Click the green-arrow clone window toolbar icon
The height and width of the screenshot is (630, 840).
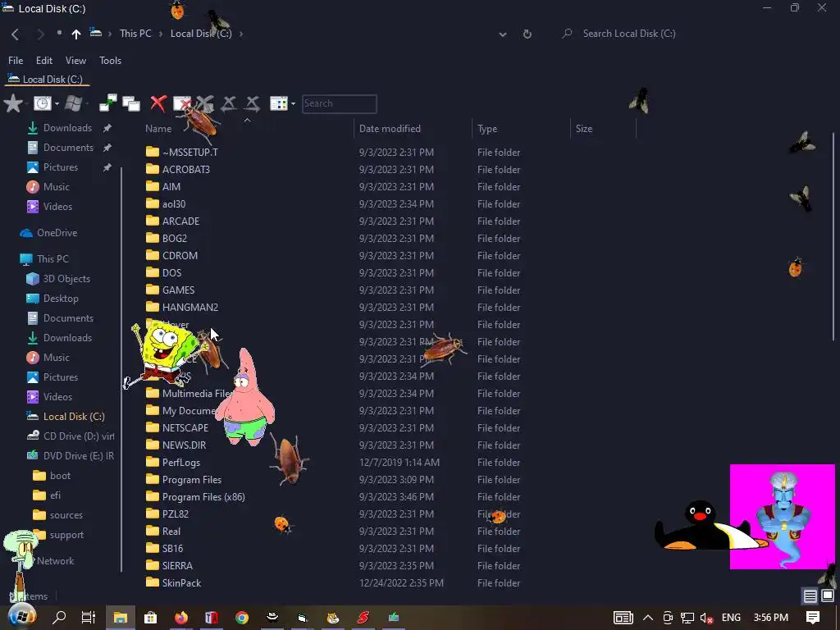click(107, 103)
